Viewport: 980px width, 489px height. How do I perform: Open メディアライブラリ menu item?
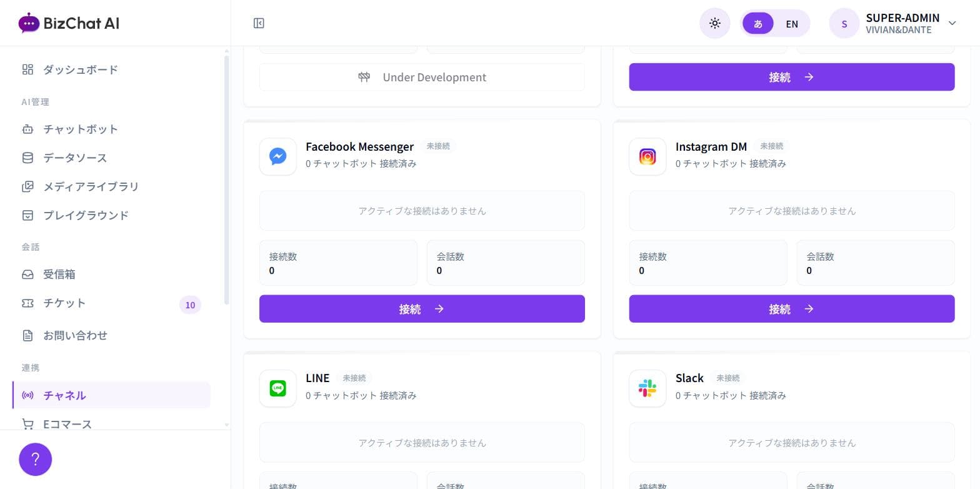coord(111,186)
